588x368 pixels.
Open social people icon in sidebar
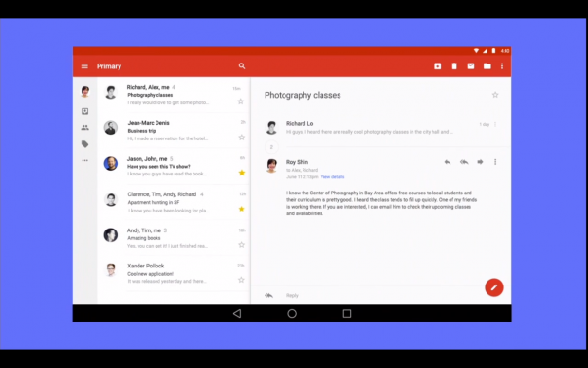pos(85,127)
